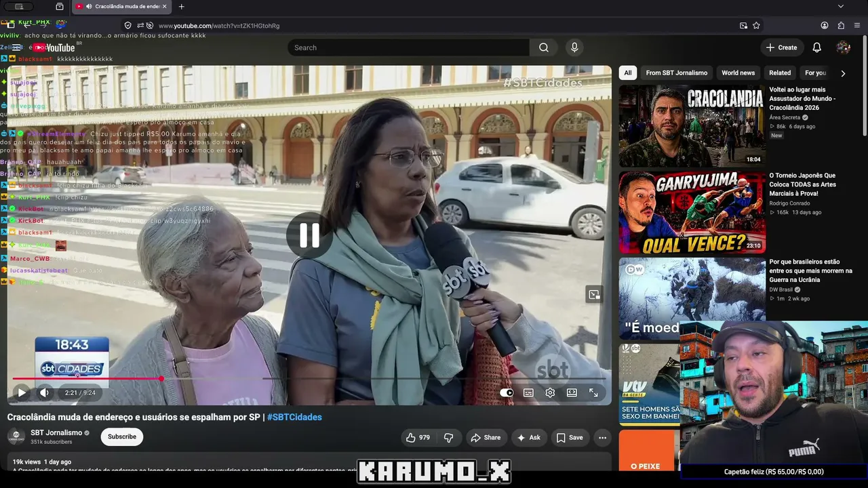The width and height of the screenshot is (868, 488).
Task: Open the new browser tab
Action: [x=181, y=6]
